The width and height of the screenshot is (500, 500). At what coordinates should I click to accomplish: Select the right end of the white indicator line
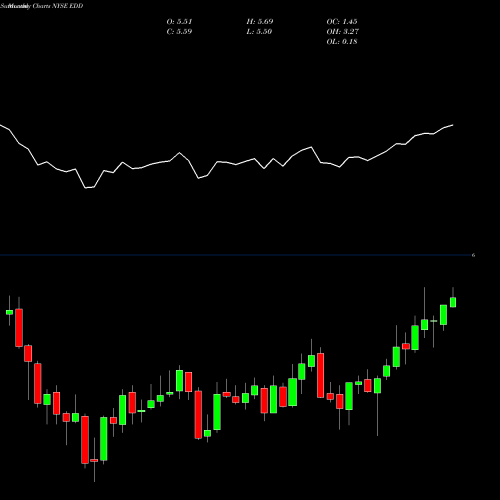[453, 125]
